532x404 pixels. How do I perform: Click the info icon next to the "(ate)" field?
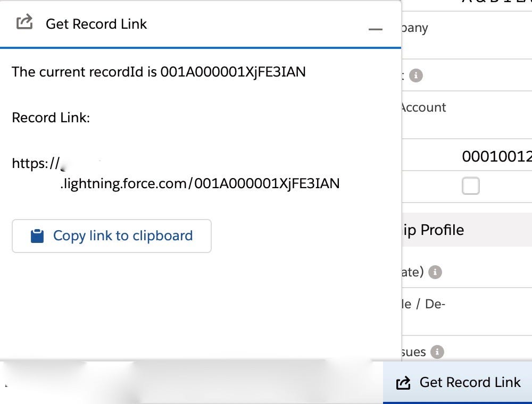(x=435, y=272)
